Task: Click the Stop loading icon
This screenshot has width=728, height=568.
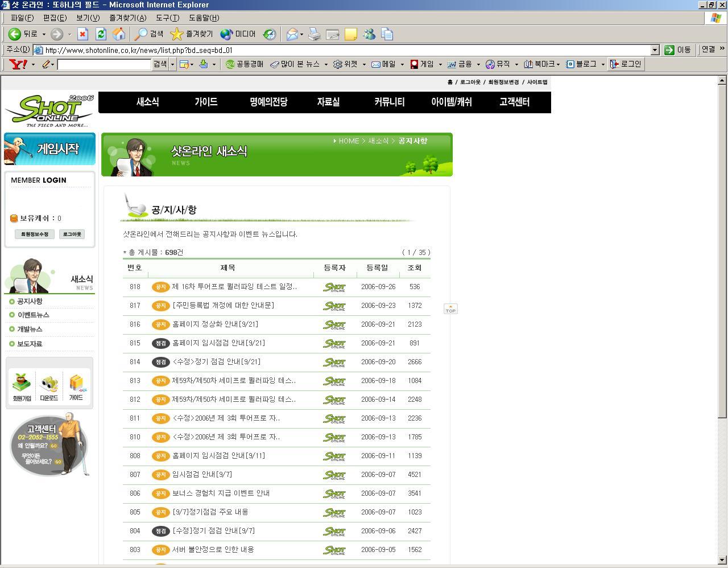Action: [83, 34]
